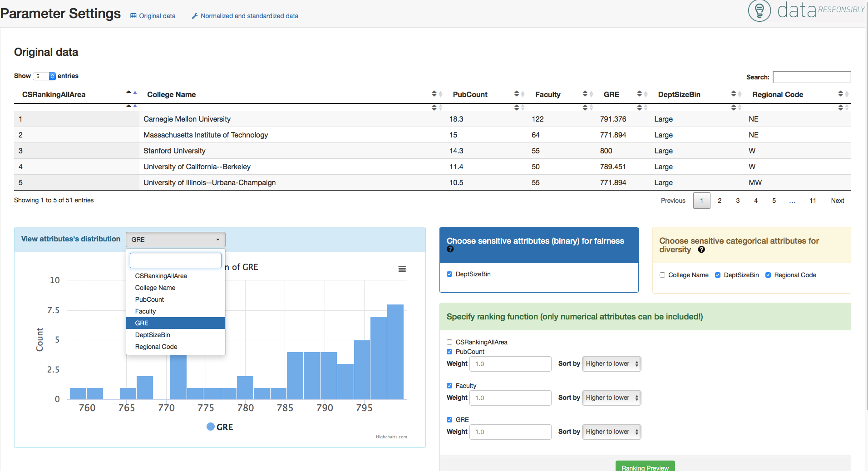Open GRE Sort by dropdown
The width and height of the screenshot is (868, 471).
(x=612, y=432)
